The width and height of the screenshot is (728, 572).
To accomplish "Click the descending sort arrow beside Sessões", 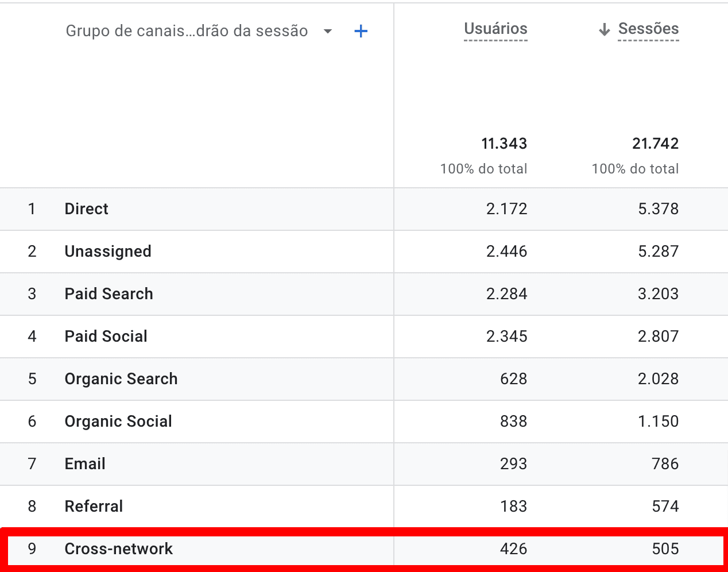I will click(x=604, y=30).
